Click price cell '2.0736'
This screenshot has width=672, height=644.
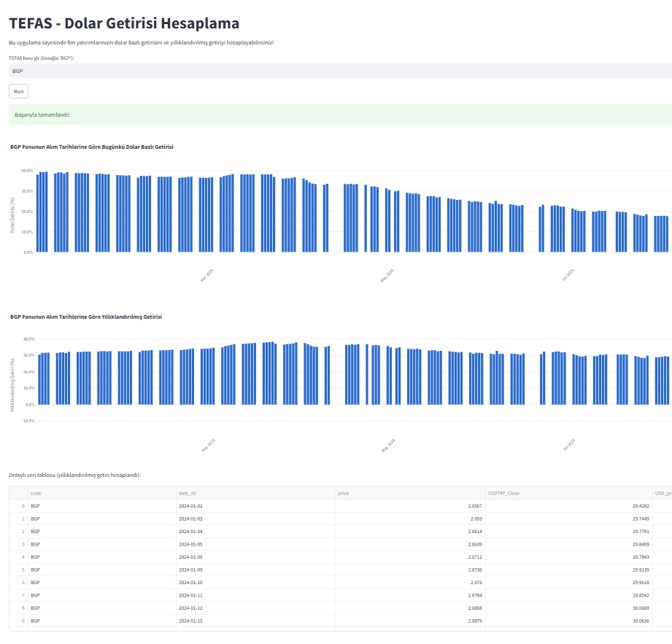[x=410, y=570]
